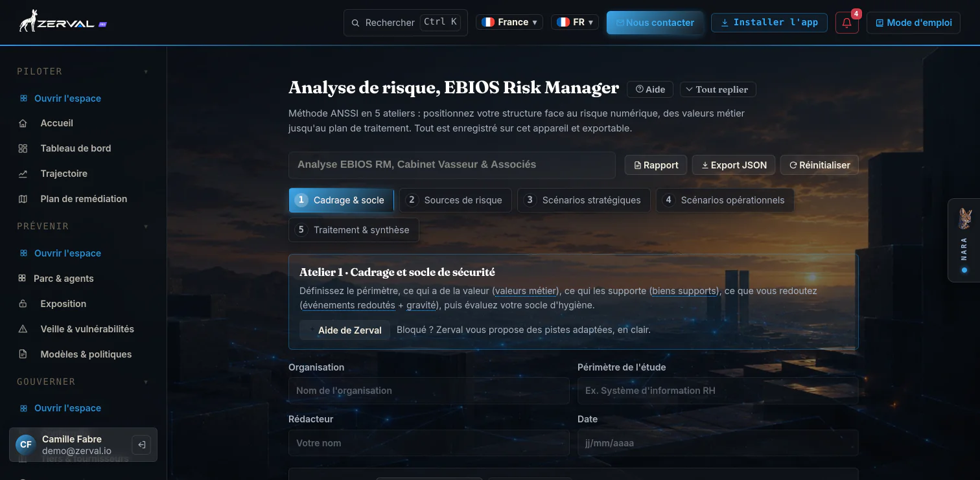The image size is (980, 480).
Task: Collapse the PRÉVENIR sidebar section
Action: click(x=146, y=227)
